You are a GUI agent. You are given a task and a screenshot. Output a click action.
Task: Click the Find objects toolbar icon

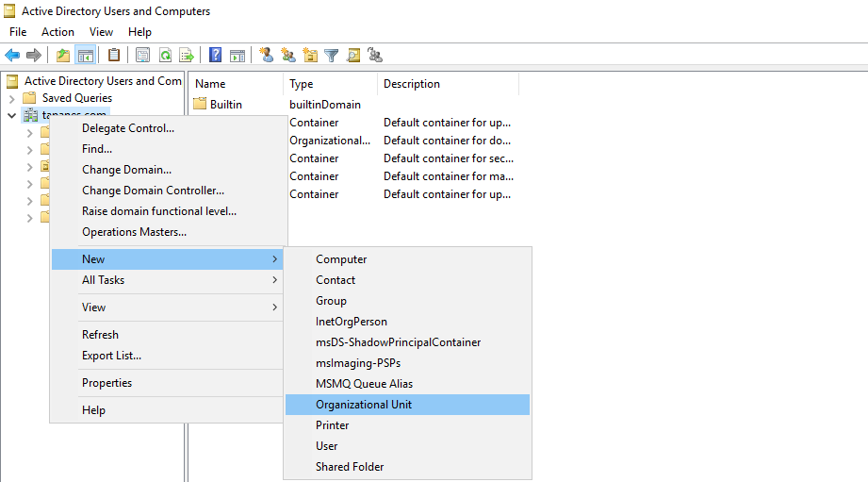coord(353,56)
